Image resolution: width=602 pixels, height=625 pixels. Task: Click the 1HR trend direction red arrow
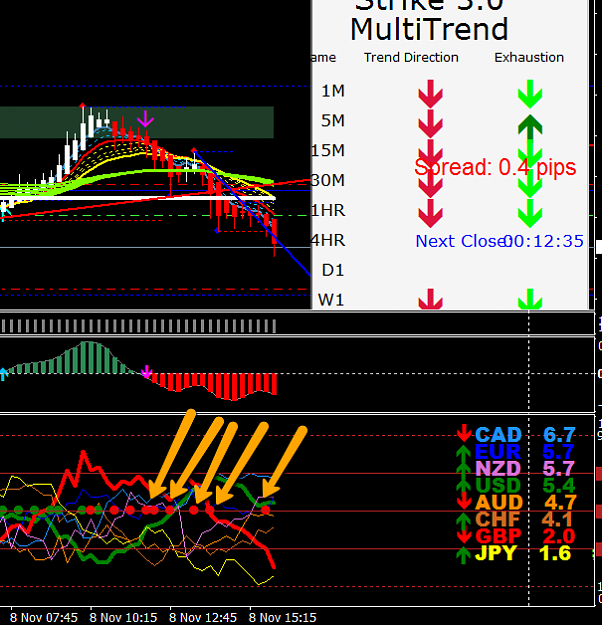tap(431, 213)
